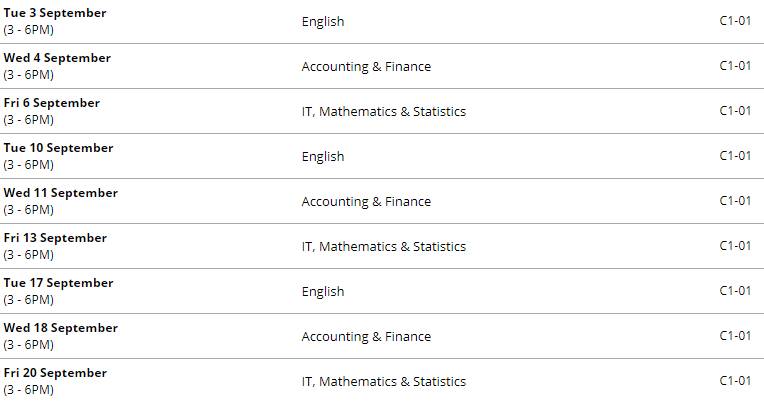Click the Fri 20 September date label

[55, 373]
